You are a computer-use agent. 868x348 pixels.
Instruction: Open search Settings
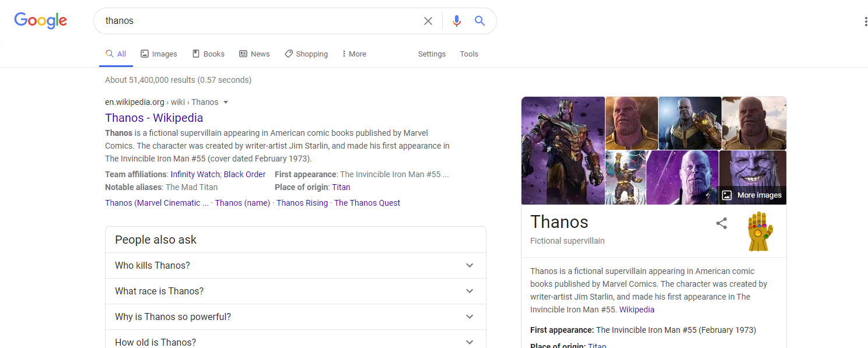tap(432, 54)
